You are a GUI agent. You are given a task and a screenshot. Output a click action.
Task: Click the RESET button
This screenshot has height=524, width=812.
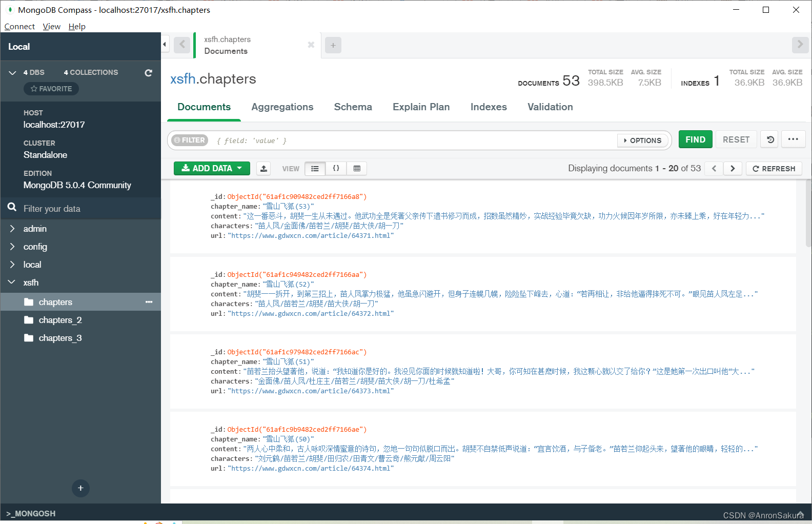(x=736, y=139)
